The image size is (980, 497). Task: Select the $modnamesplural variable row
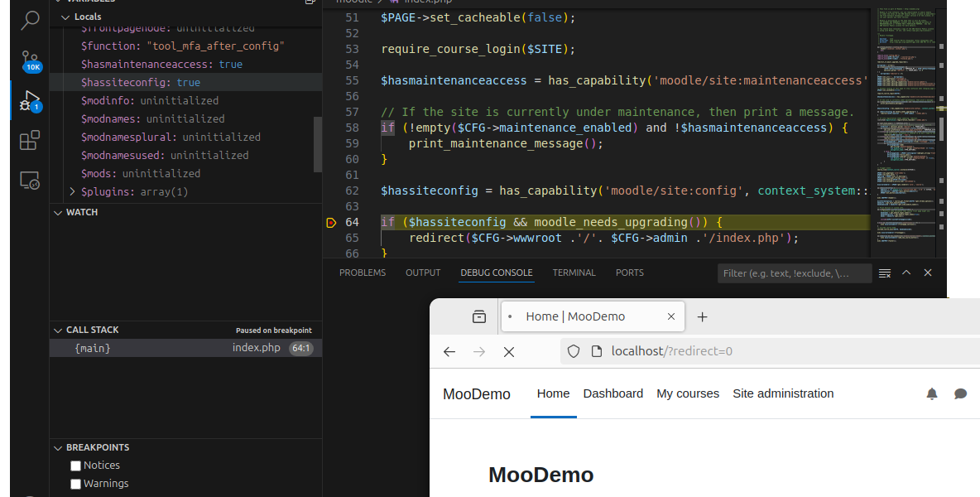185,137
